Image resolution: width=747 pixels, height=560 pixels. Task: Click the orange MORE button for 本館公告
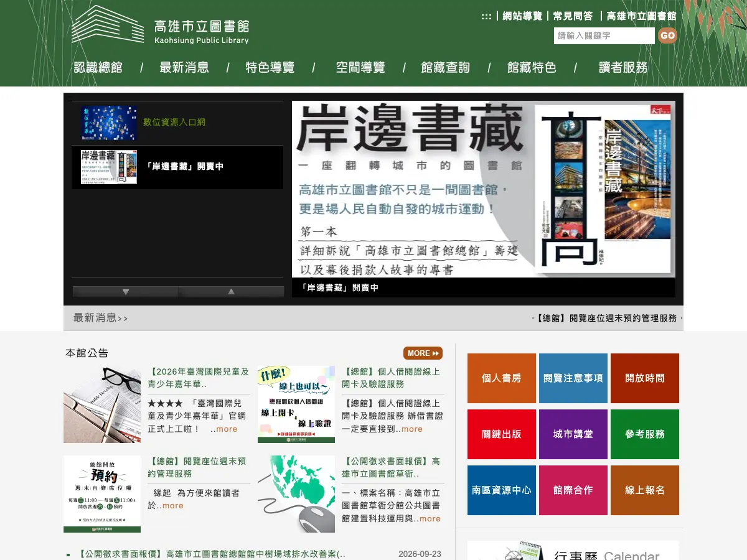[x=423, y=353]
